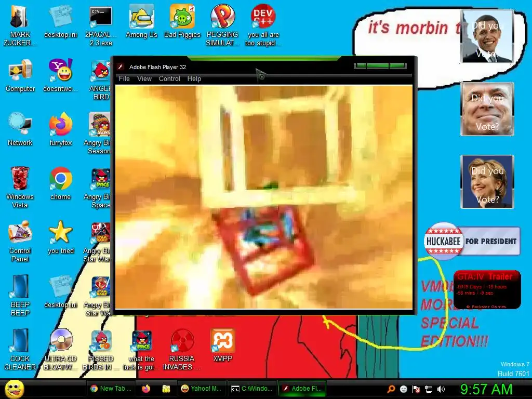Open the Help menu in Flash Player
532x399 pixels.
tap(194, 79)
